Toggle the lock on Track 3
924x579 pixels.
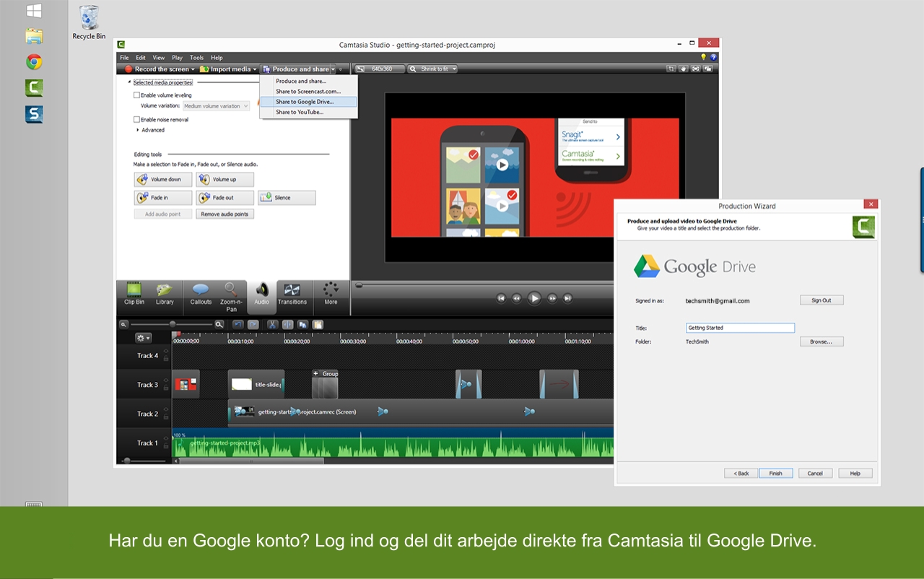coord(166,388)
